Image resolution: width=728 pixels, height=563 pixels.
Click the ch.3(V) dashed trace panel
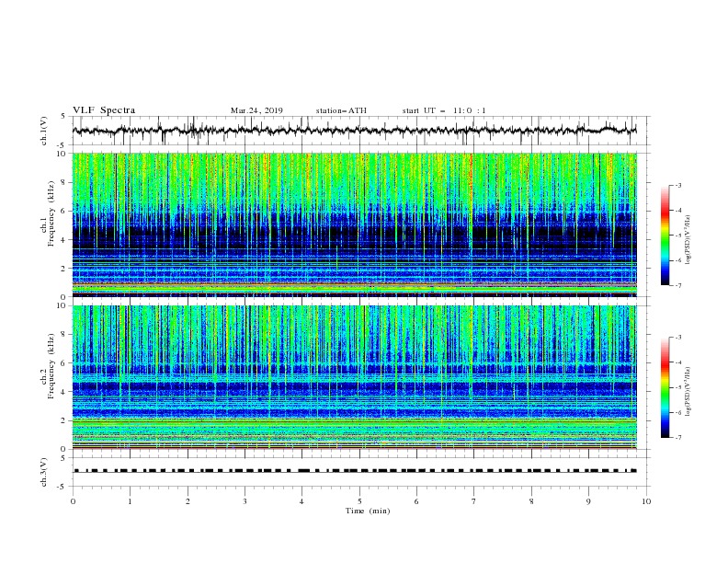(361, 472)
